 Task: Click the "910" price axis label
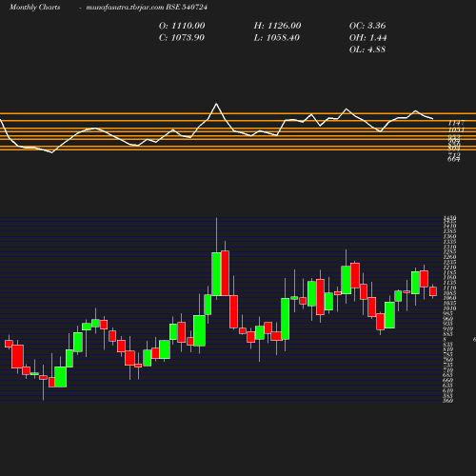coord(448,328)
